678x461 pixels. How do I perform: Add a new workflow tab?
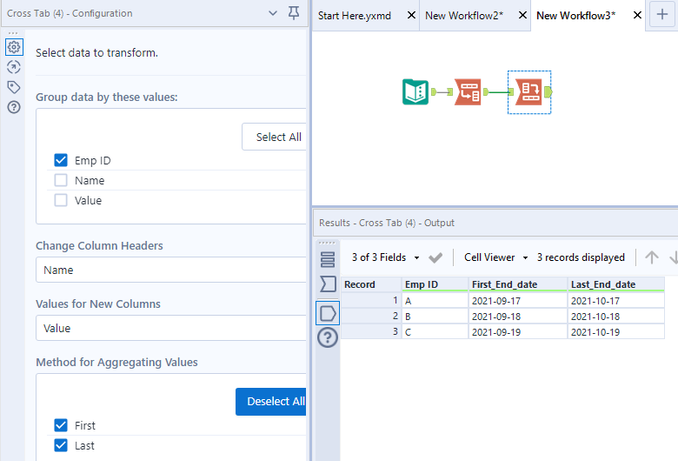662,15
